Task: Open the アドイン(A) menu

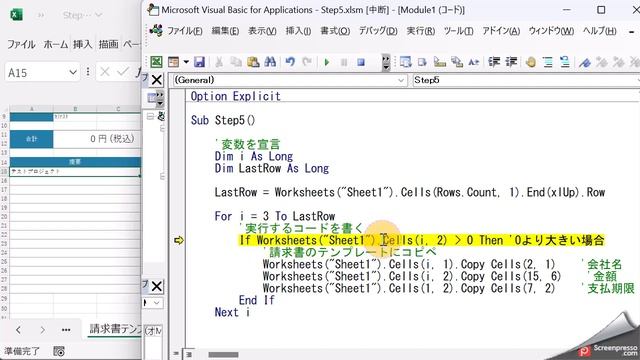Action: [501, 31]
